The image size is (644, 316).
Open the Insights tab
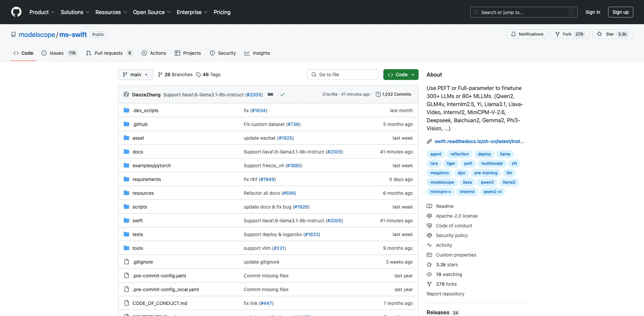(x=257, y=53)
